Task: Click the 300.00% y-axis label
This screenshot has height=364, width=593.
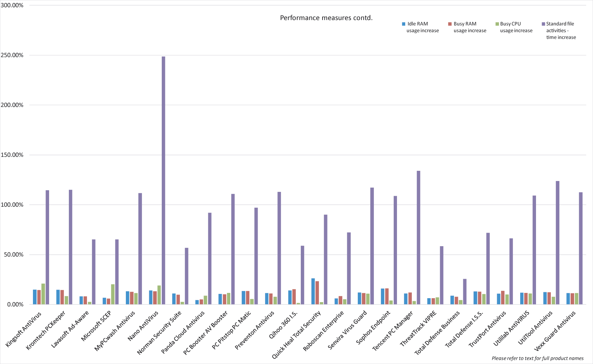Action: point(12,5)
